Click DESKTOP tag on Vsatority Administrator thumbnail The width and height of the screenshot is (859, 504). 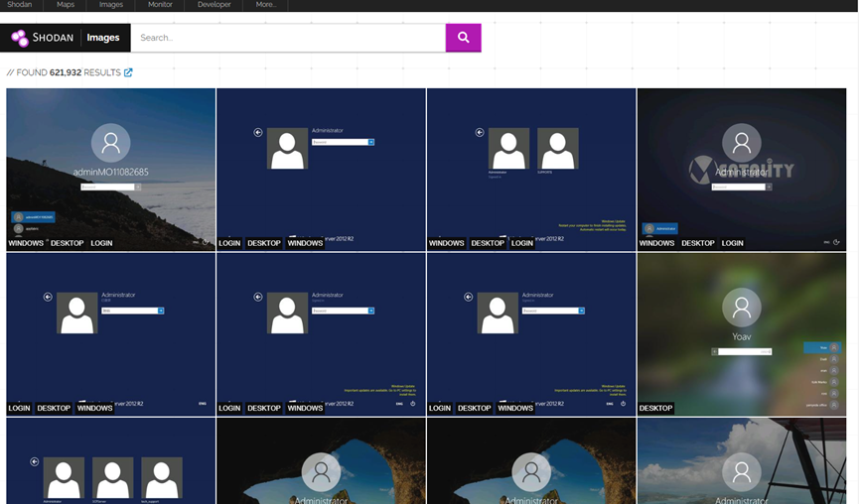[x=698, y=243]
